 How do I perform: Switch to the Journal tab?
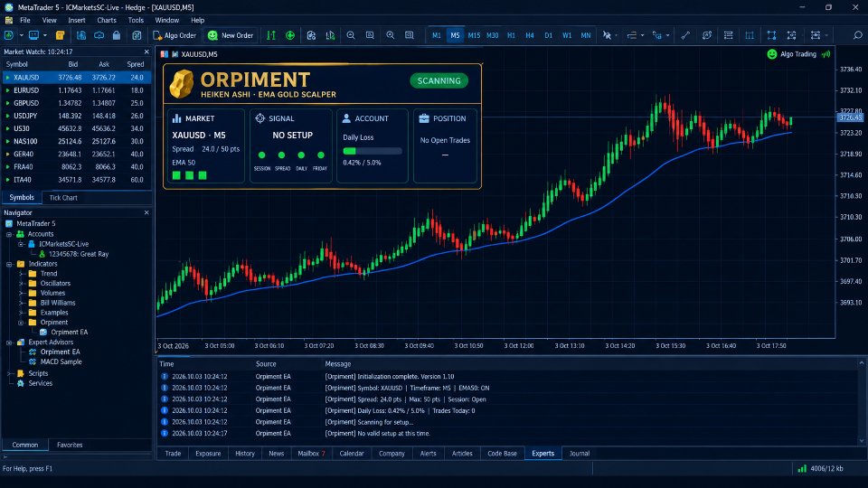pyautogui.click(x=579, y=453)
